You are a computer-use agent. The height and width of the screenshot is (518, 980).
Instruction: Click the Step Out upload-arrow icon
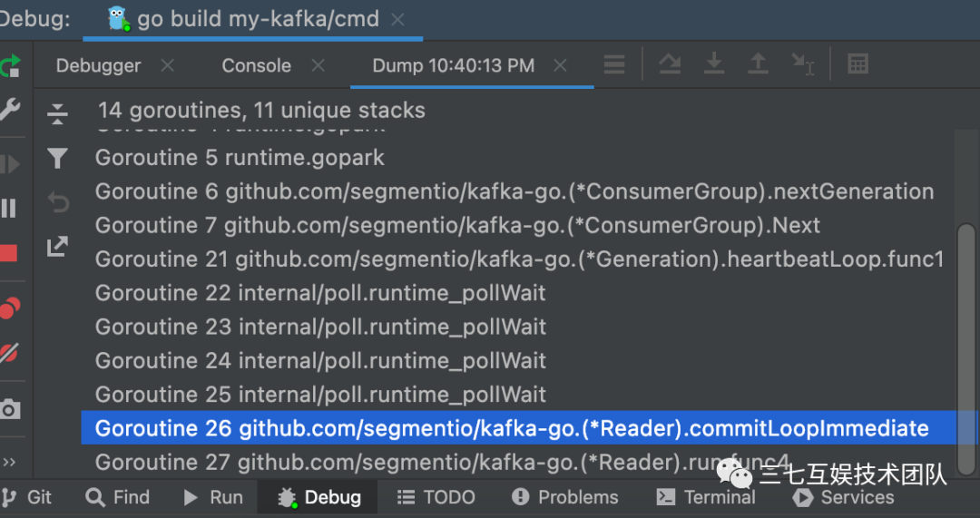click(758, 64)
